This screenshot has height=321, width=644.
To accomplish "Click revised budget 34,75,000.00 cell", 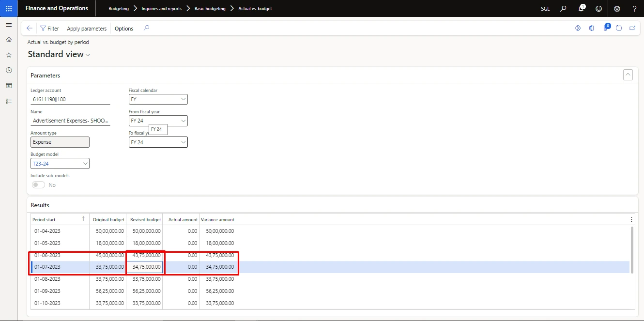I will point(144,267).
